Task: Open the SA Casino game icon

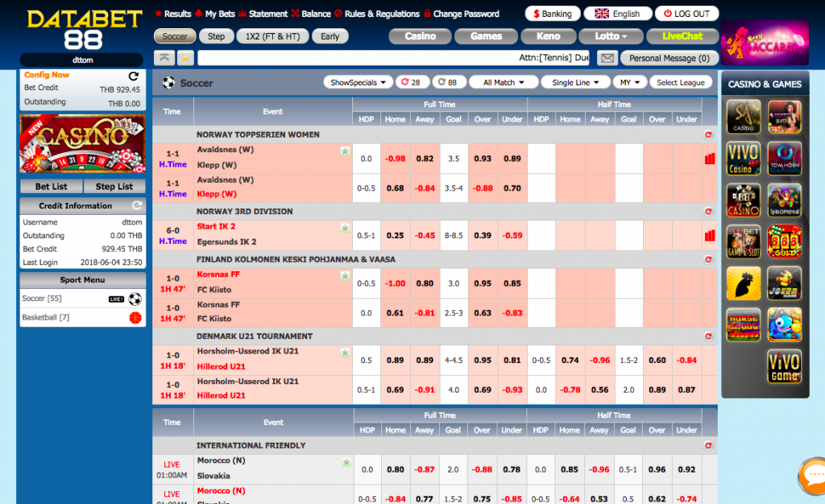Action: 743,117
